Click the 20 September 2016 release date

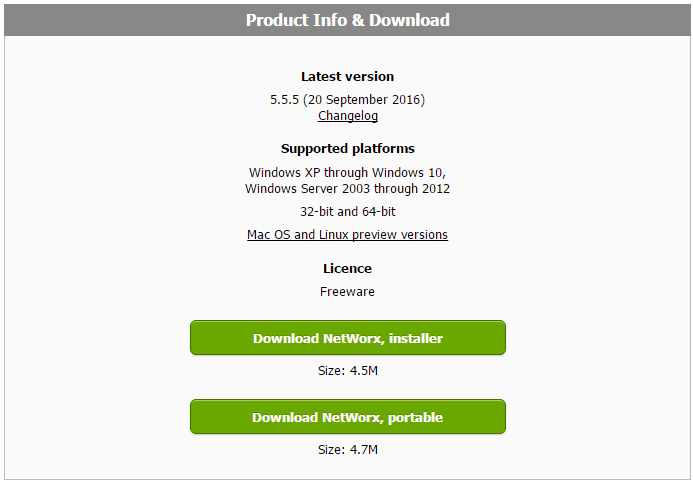click(x=364, y=99)
